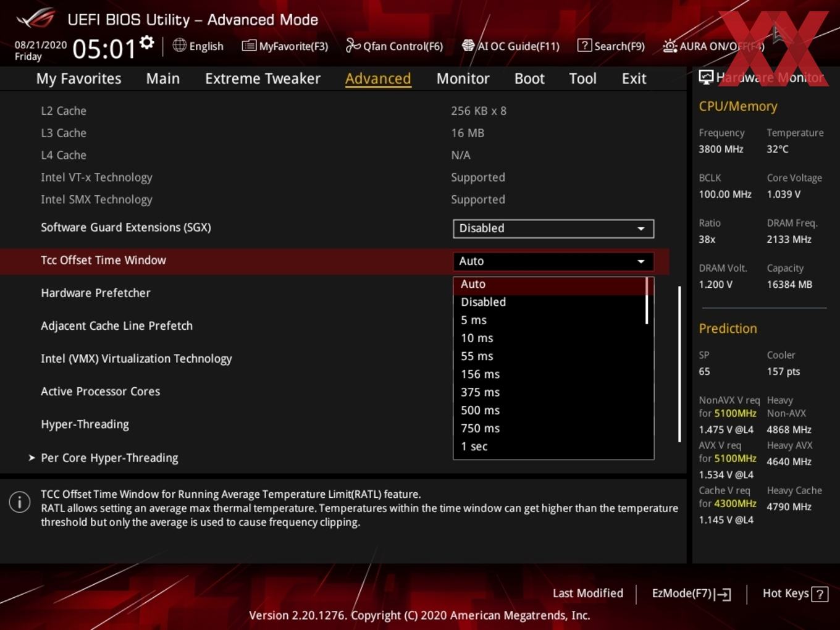The height and width of the screenshot is (630, 840).
Task: Click the ROG logo in header
Action: coord(36,19)
